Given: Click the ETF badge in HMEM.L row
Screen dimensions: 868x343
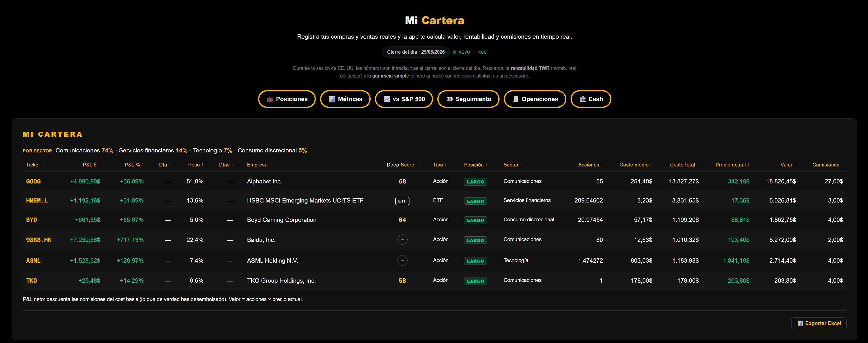Looking at the screenshot, I should (402, 201).
